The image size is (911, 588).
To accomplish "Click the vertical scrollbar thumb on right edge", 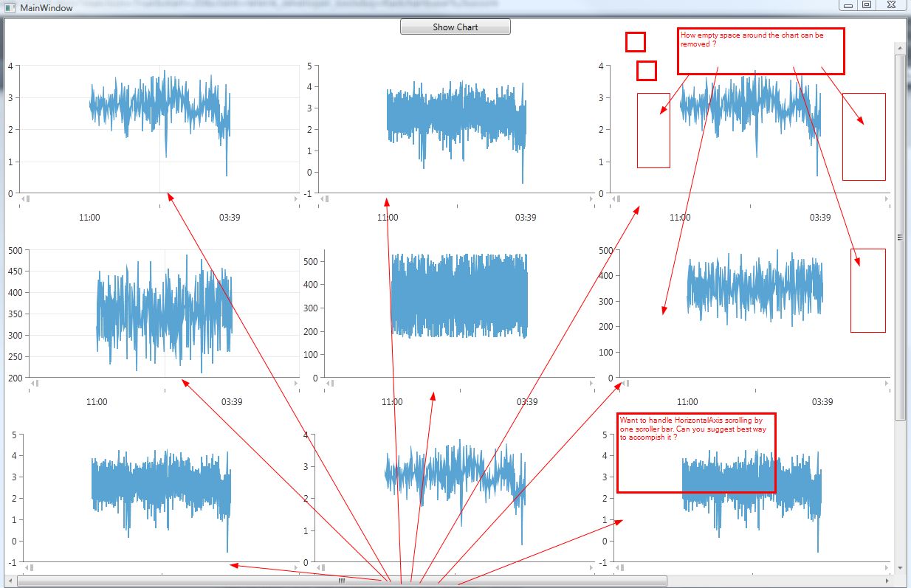I will point(900,237).
